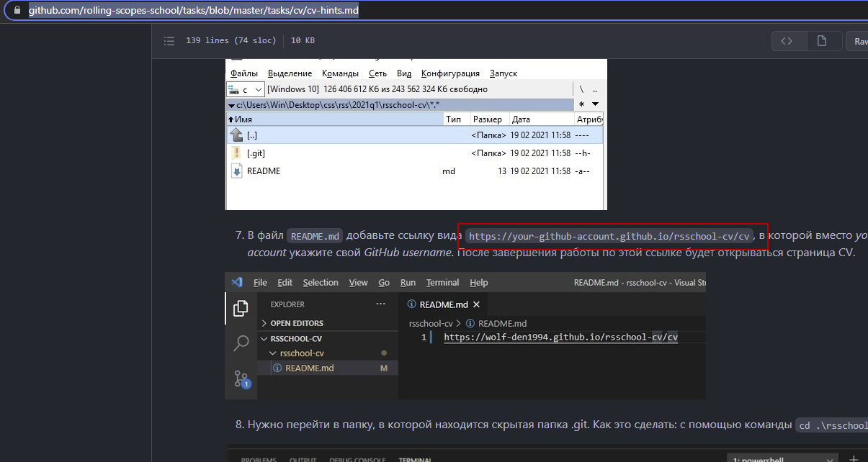Collapse the RSSCHOOL-CV folder tree

coord(264,338)
